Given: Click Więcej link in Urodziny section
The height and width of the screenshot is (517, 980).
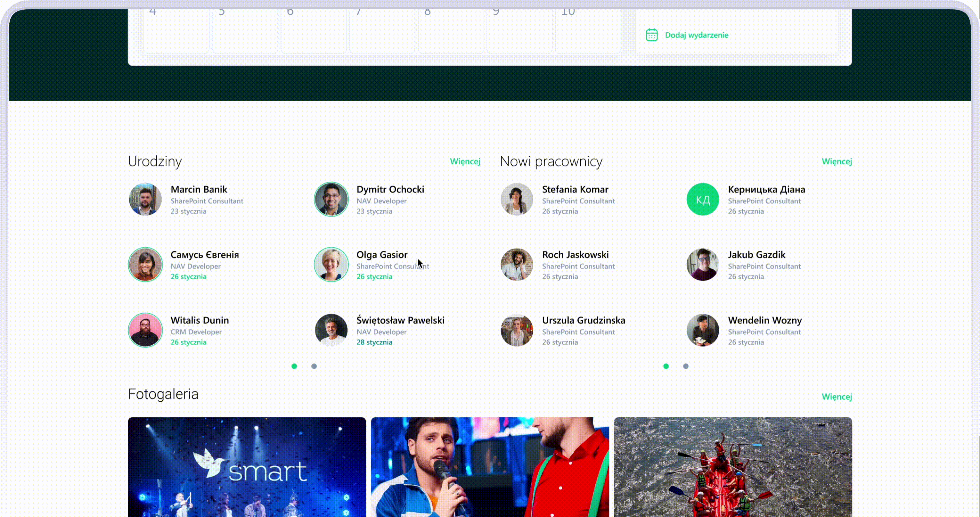Looking at the screenshot, I should pyautogui.click(x=465, y=161).
